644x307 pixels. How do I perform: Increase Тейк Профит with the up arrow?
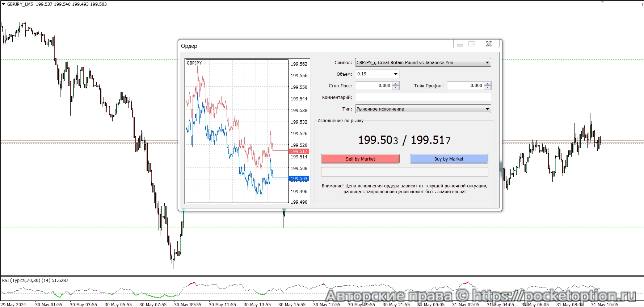pos(488,84)
